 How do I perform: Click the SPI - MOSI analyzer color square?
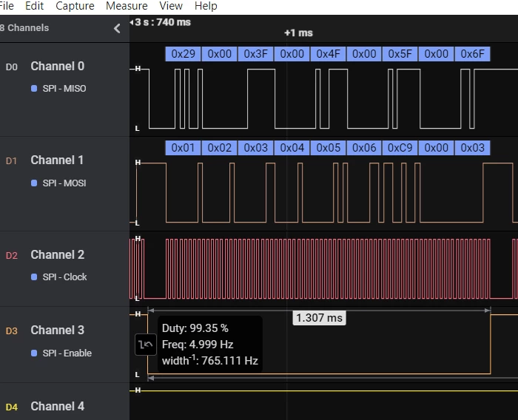point(34,183)
